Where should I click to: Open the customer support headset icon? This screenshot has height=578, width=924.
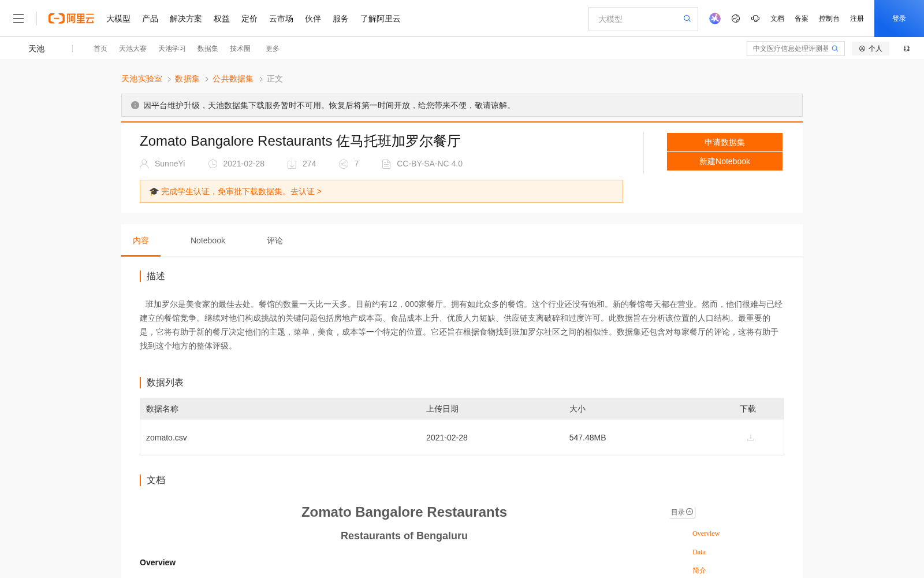[x=755, y=18]
